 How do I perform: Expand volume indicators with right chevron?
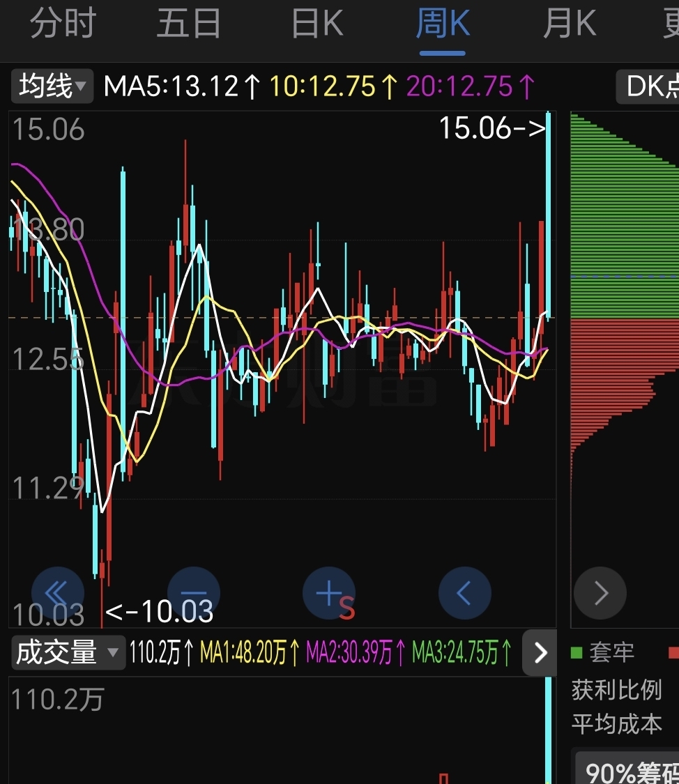539,652
